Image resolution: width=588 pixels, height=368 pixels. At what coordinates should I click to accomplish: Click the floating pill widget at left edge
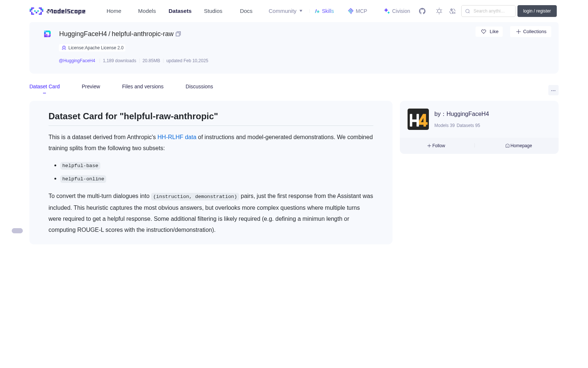(x=17, y=231)
